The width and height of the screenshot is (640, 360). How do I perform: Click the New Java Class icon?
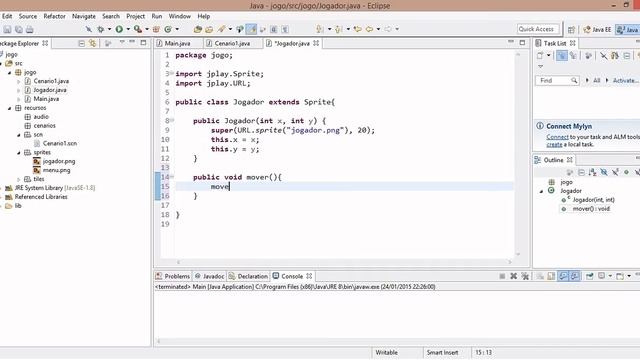[x=168, y=29]
